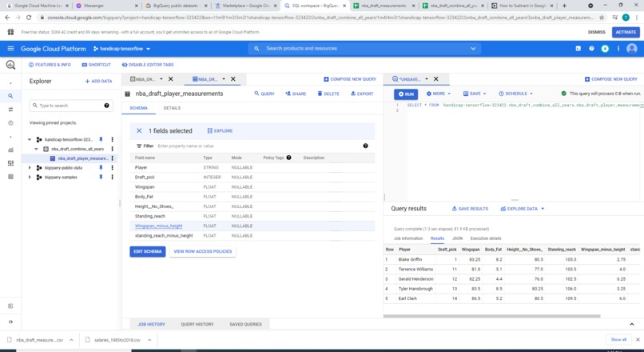Toggle pin on bigquery-samples project
Viewport: 644px width, 352px height.
click(x=101, y=178)
